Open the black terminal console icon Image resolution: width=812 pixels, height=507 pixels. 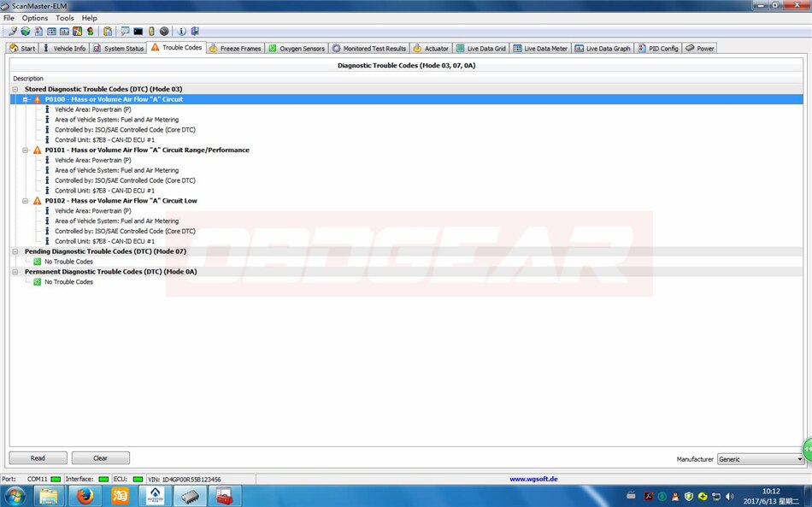138,31
